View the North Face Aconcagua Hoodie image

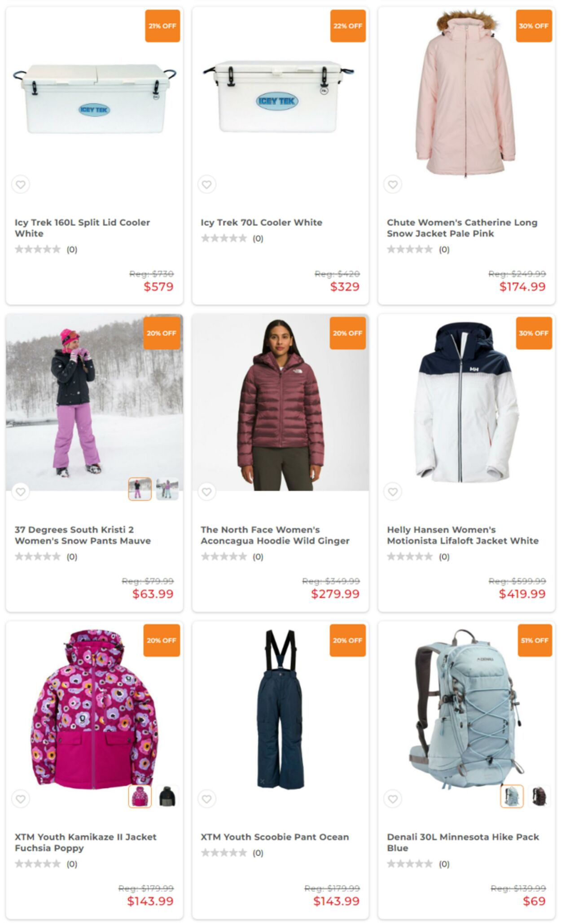point(280,402)
